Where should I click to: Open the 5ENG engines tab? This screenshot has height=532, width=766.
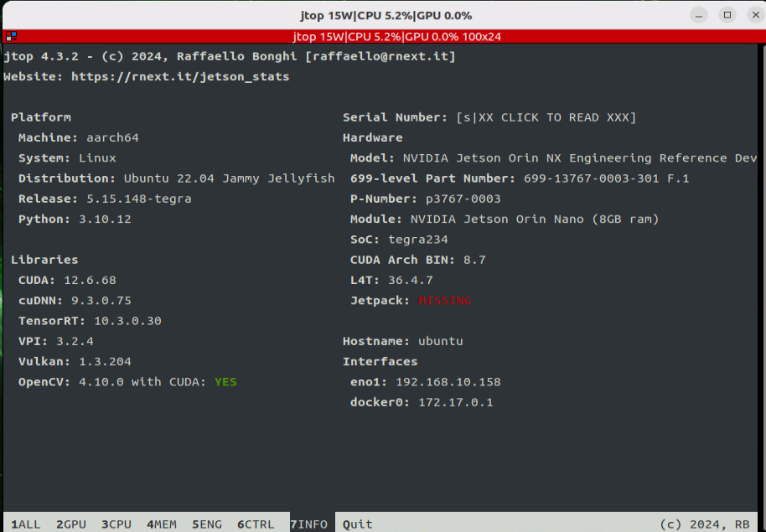[207, 524]
